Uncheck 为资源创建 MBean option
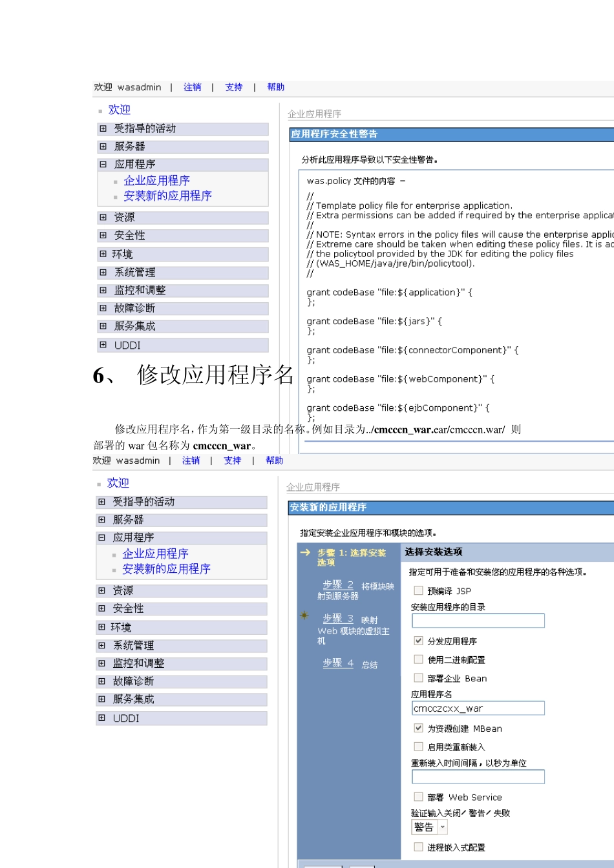 (x=419, y=728)
